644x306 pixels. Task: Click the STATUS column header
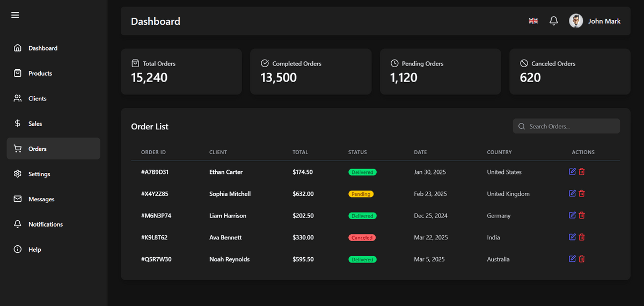pos(357,152)
